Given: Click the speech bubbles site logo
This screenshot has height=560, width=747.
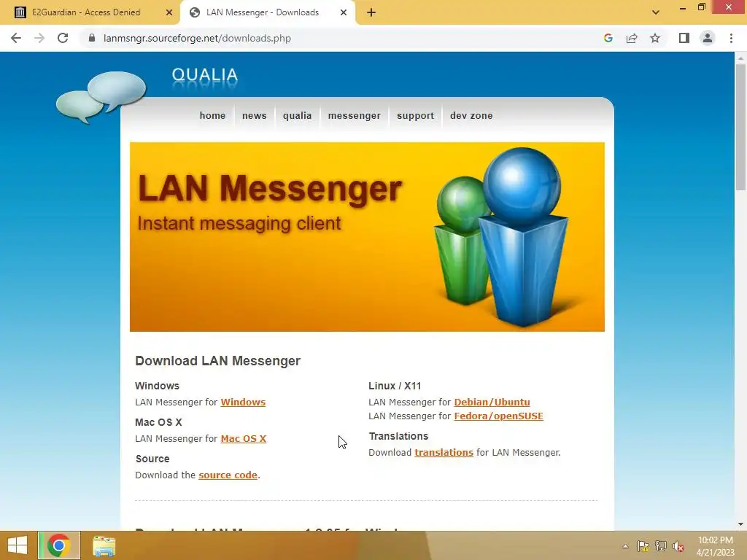Looking at the screenshot, I should point(101,97).
